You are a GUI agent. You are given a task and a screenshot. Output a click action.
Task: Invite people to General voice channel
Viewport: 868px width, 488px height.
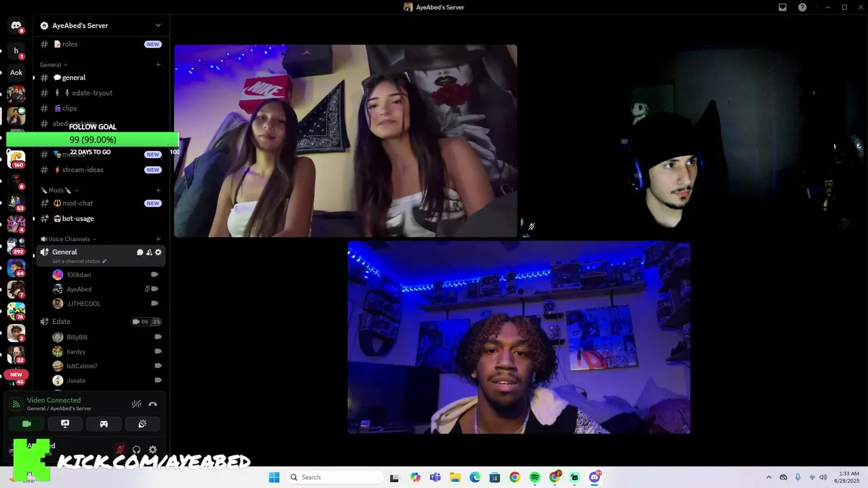coord(149,252)
